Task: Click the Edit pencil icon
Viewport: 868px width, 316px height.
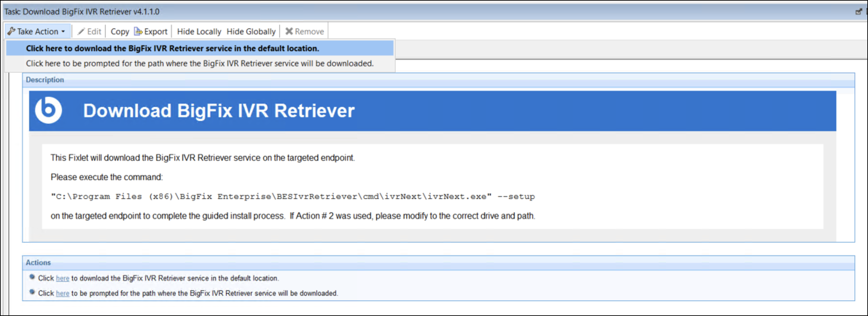Action: [x=81, y=31]
